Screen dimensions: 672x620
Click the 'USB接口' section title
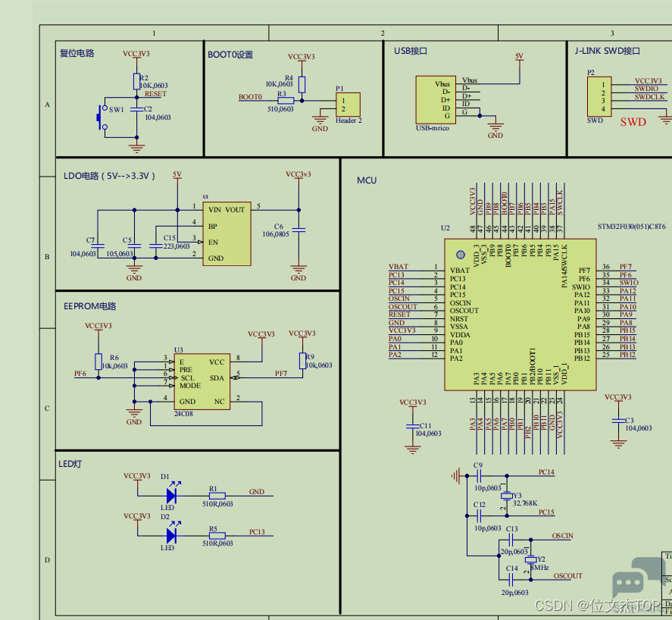click(x=411, y=51)
